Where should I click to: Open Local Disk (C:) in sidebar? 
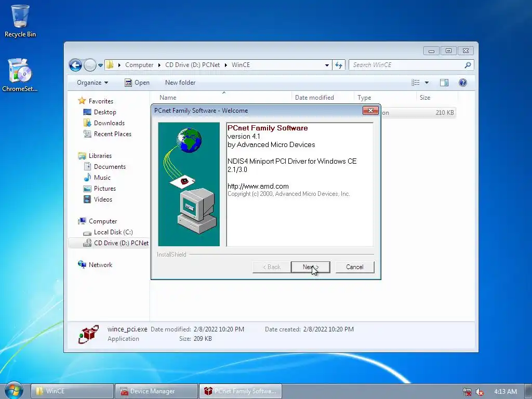click(113, 232)
